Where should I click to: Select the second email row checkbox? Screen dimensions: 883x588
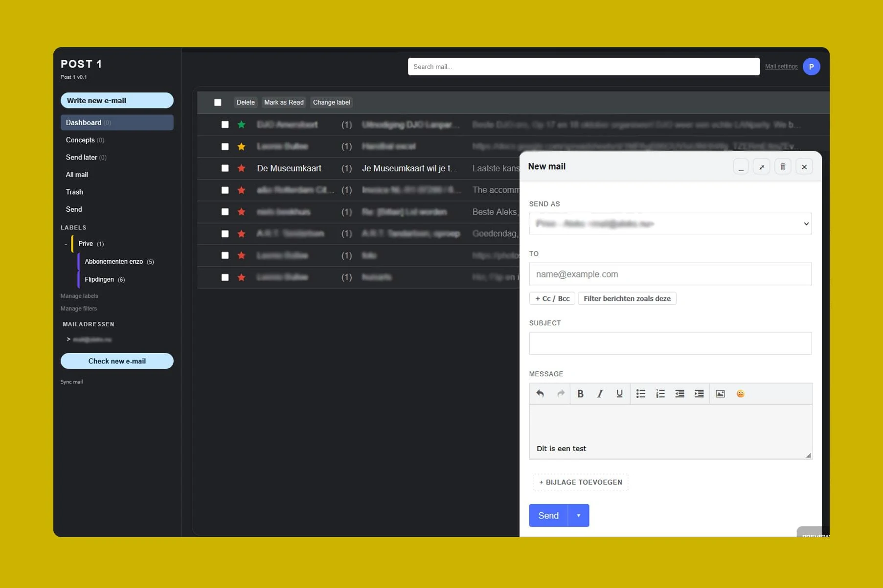tap(225, 146)
